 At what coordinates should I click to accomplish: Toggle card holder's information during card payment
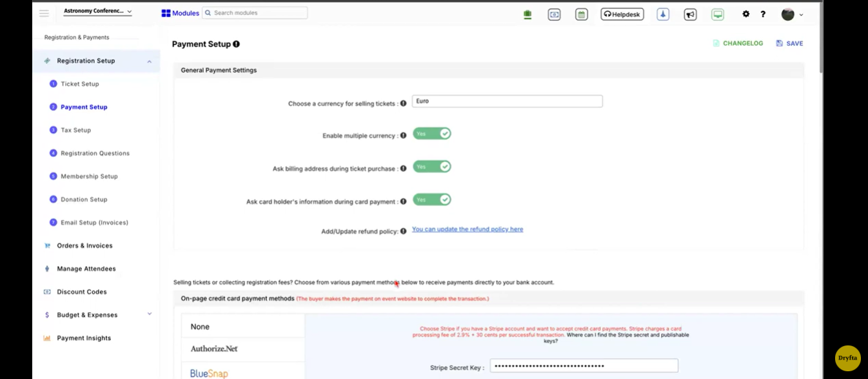(x=431, y=200)
